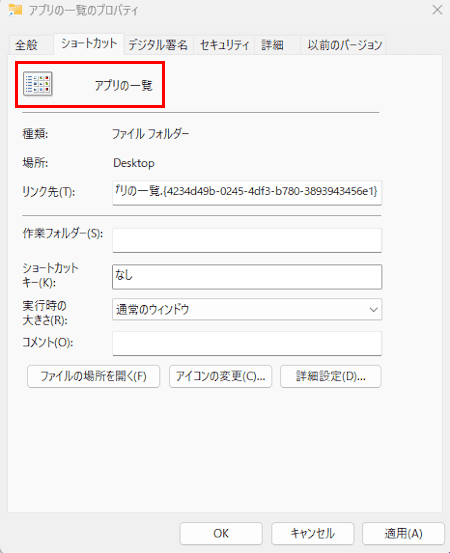
Task: Click ファイルの場所を開く button
Action: 93,376
